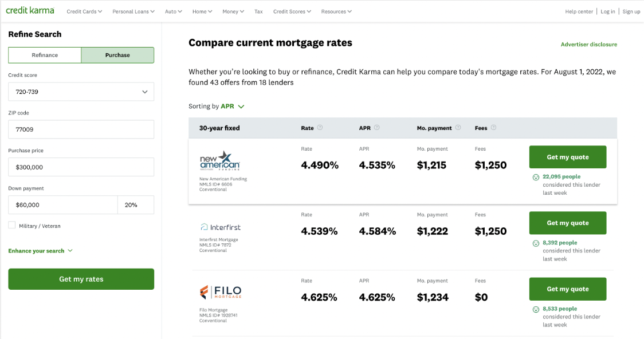Click the Advertiser disclosure link

(589, 44)
